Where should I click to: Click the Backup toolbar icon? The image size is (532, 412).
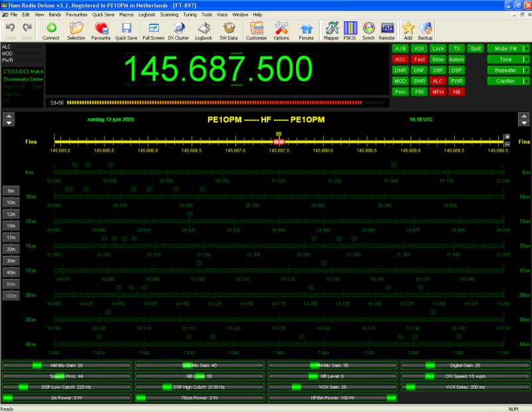click(425, 31)
